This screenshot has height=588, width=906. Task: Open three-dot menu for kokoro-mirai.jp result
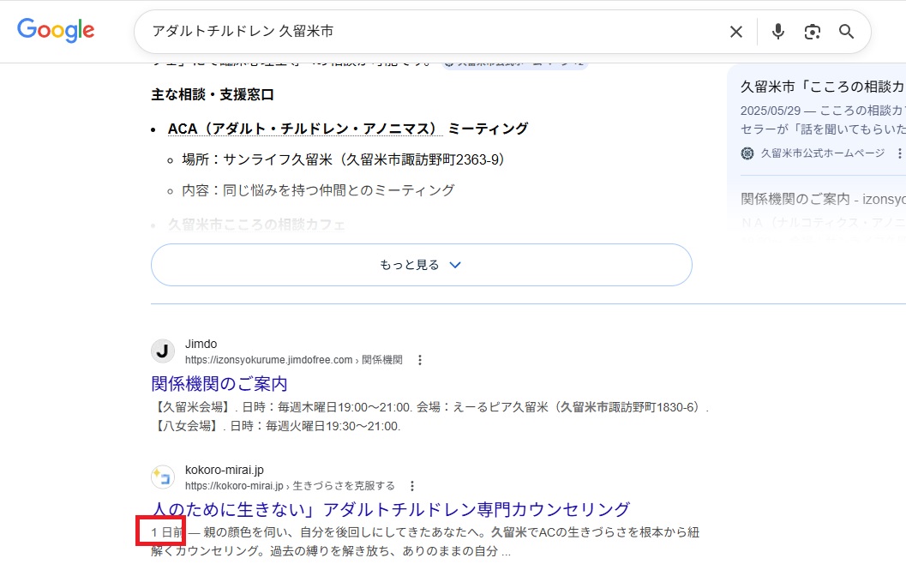tap(412, 486)
